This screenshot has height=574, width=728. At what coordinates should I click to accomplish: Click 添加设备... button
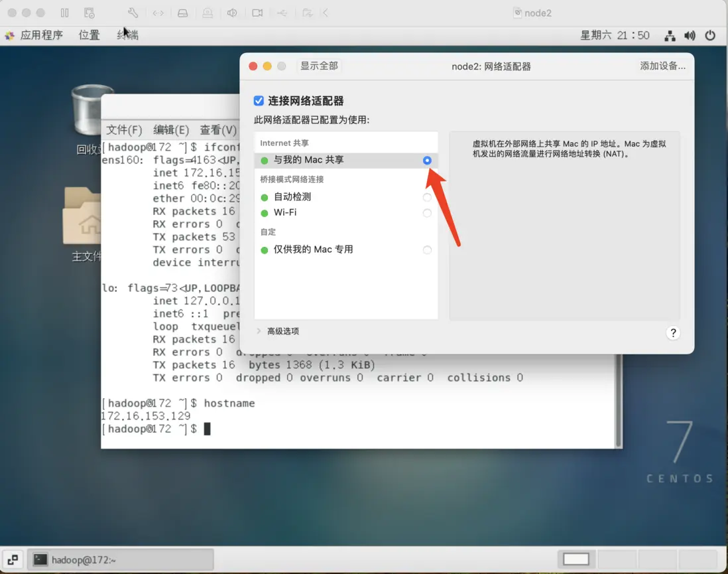662,66
